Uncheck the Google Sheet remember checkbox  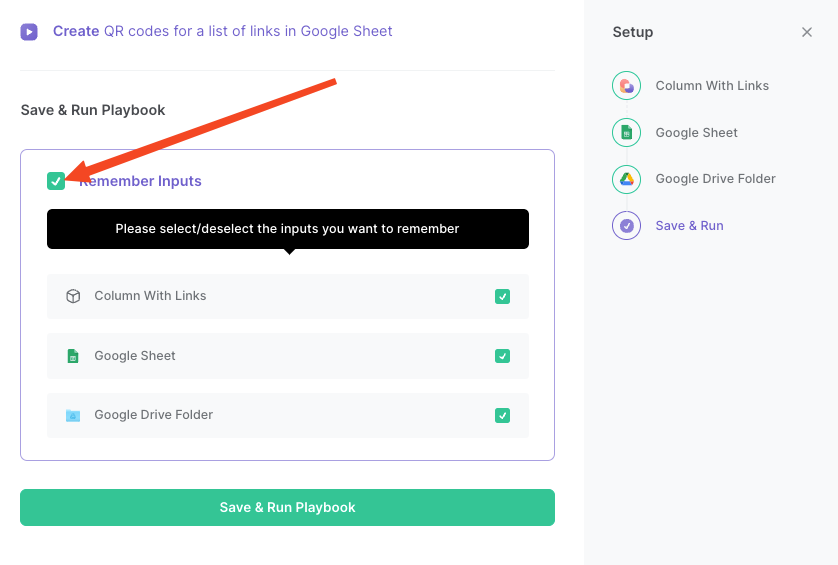point(502,356)
